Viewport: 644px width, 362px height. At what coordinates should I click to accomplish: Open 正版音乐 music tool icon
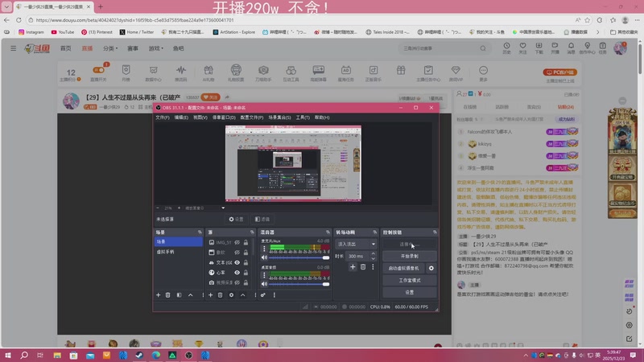coord(374,73)
